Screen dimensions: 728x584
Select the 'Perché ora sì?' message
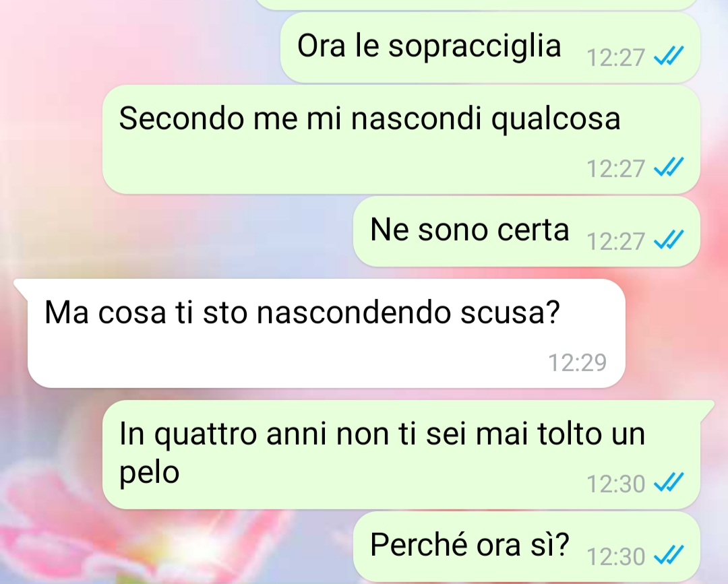(469, 544)
